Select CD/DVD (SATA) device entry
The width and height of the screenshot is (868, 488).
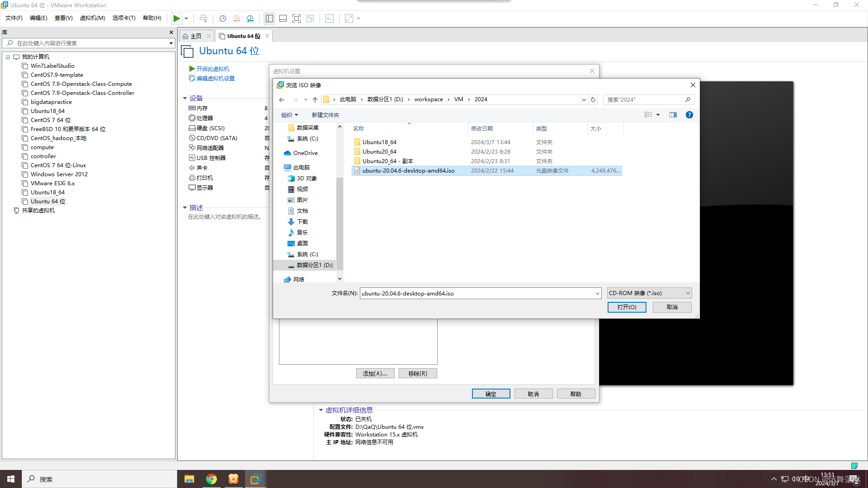[x=217, y=138]
